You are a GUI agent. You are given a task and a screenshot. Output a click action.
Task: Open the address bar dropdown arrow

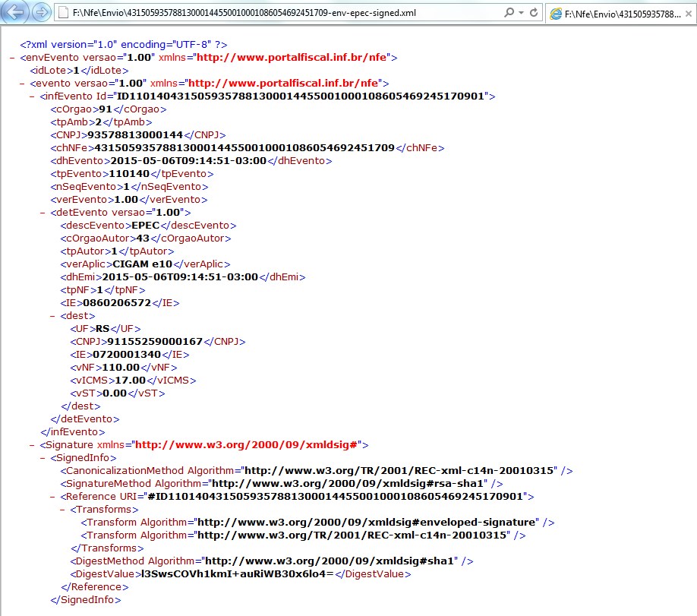click(x=521, y=13)
